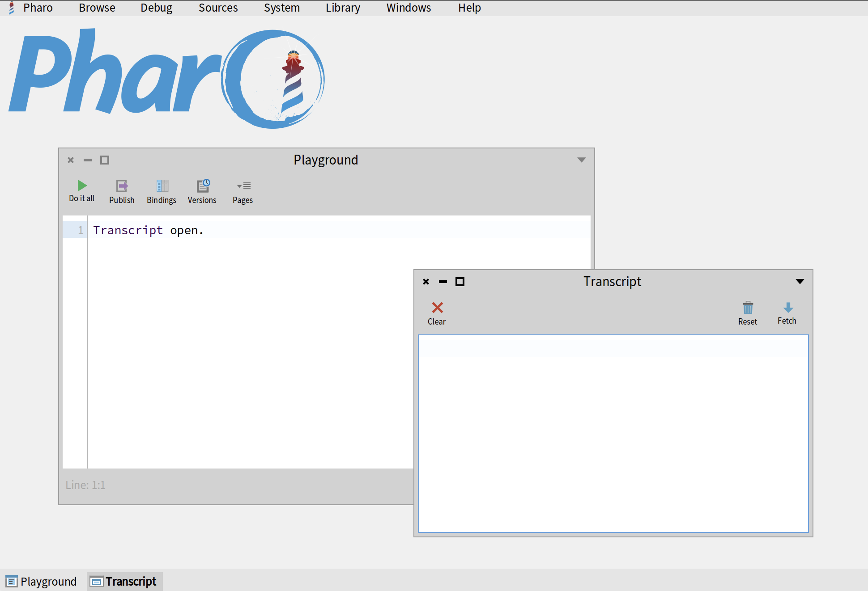The width and height of the screenshot is (868, 591).
Task: Click the Fetch down-arrow icon
Action: click(788, 308)
